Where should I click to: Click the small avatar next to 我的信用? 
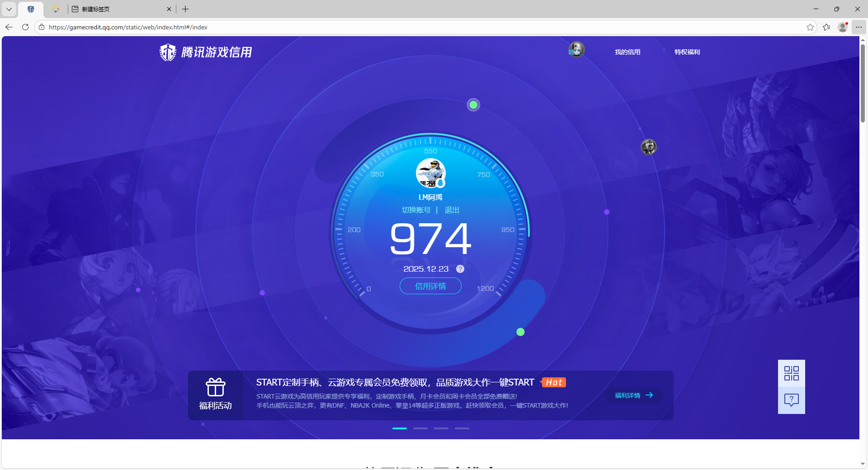(576, 50)
